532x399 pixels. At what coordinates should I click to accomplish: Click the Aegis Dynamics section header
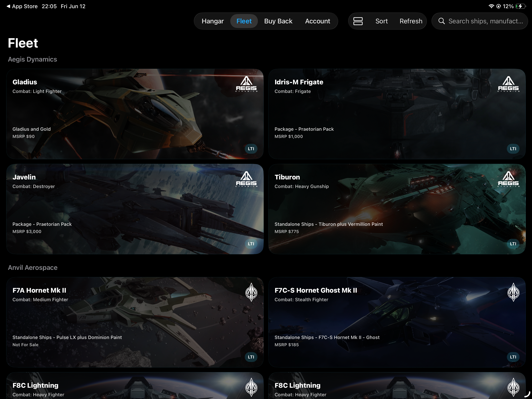(x=33, y=59)
